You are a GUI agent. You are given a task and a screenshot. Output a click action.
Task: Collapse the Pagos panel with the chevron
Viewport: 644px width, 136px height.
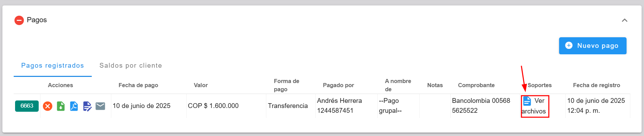(624, 20)
